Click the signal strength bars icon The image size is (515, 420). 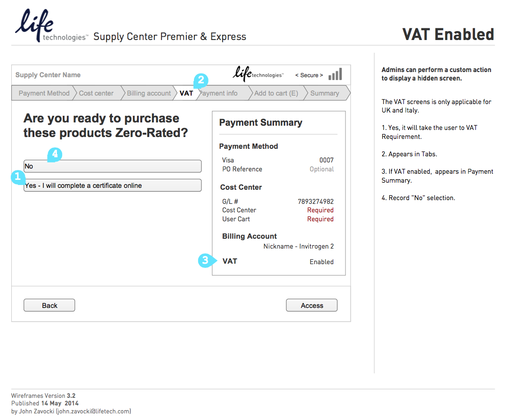click(x=335, y=74)
